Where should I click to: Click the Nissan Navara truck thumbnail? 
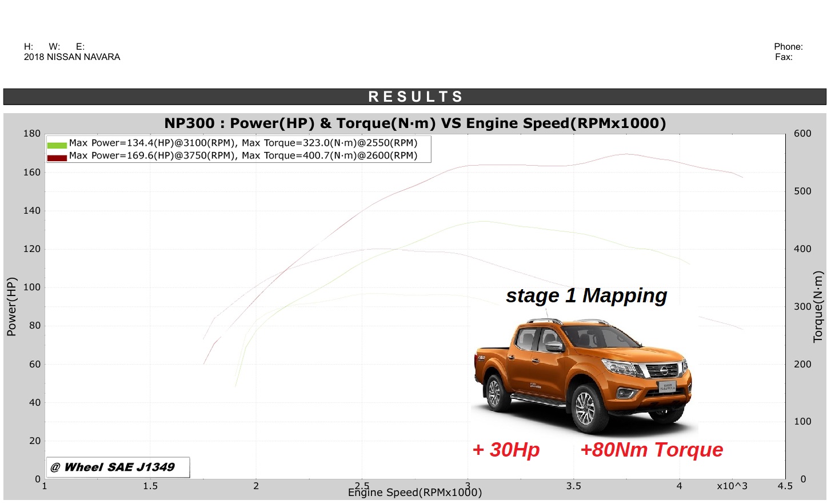[x=583, y=371]
